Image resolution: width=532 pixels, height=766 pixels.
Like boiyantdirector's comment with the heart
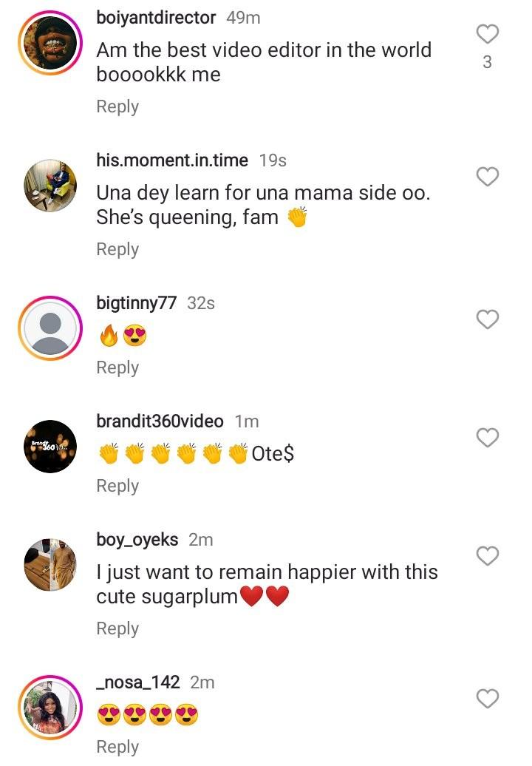(487, 34)
